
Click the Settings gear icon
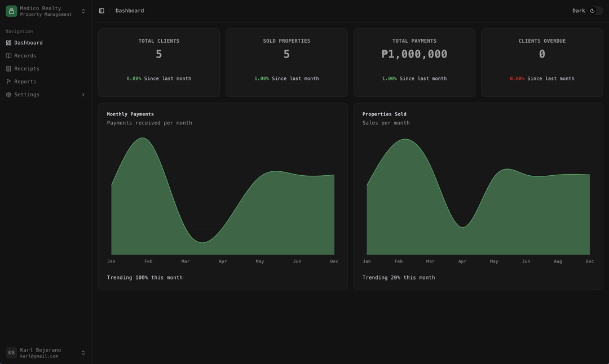click(x=8, y=95)
